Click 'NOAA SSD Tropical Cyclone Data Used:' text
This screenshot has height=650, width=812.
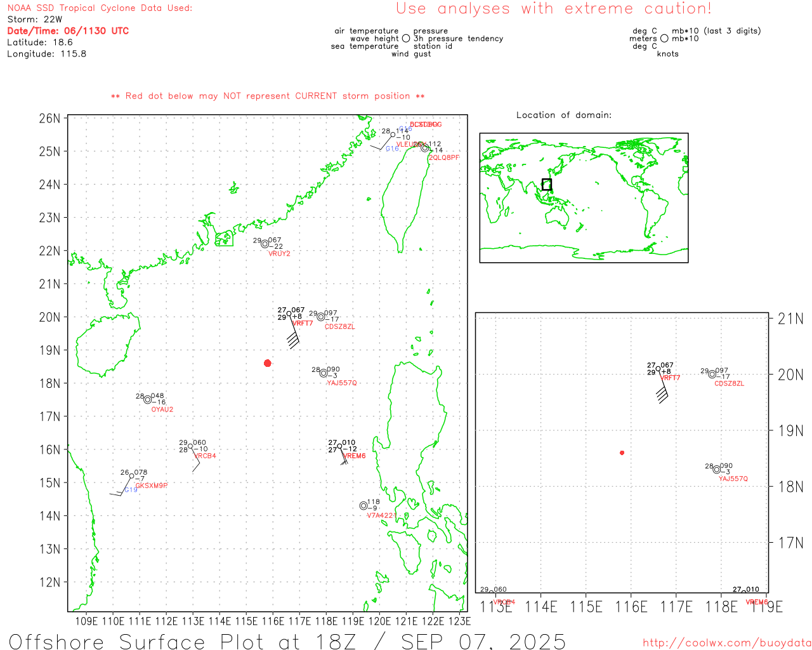[x=100, y=8]
